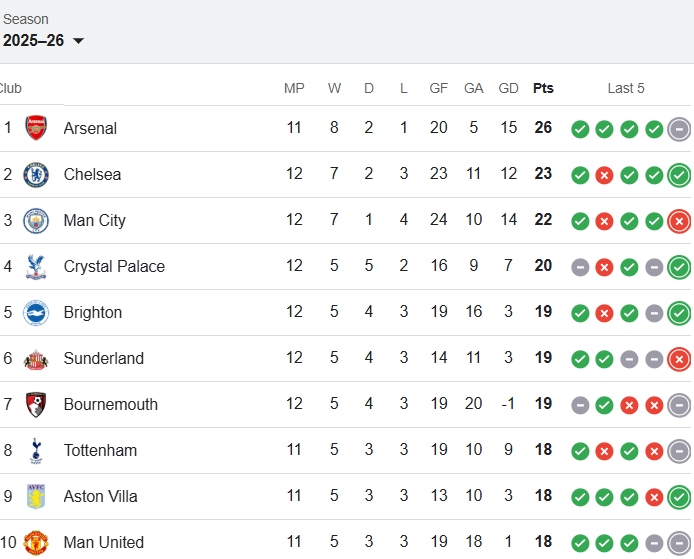This screenshot has height=559, width=694.
Task: Click Chelsea's most recent win icon
Action: click(x=679, y=174)
